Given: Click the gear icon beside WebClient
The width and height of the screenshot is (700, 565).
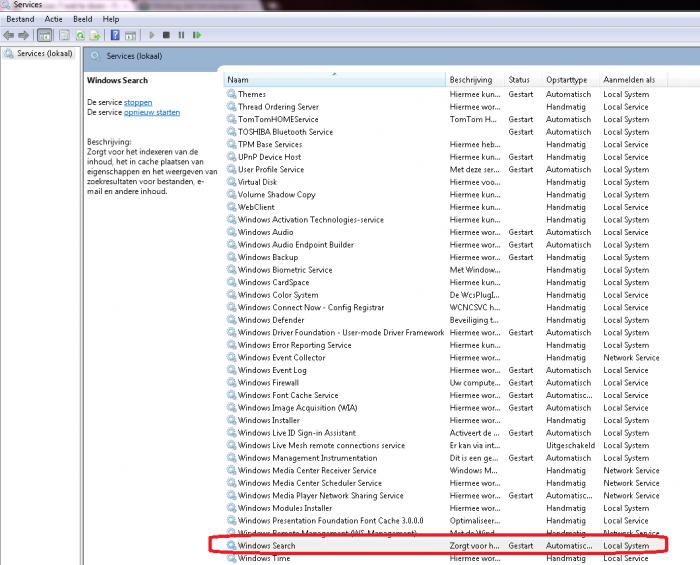Looking at the screenshot, I should (x=231, y=207).
